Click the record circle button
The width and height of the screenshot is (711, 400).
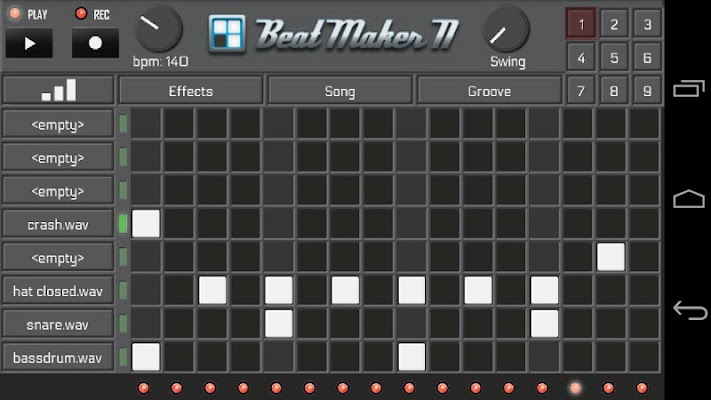(95, 44)
